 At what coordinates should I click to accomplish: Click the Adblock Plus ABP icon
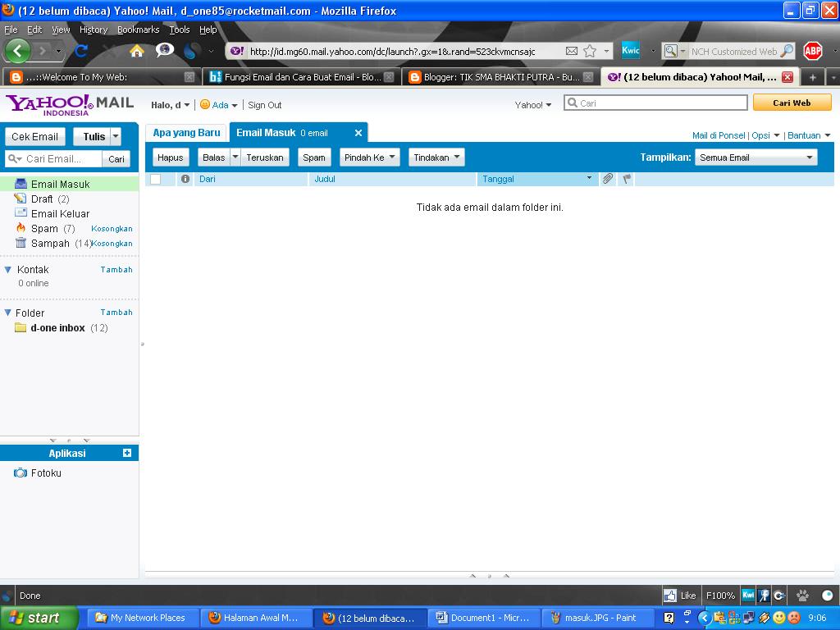813,51
